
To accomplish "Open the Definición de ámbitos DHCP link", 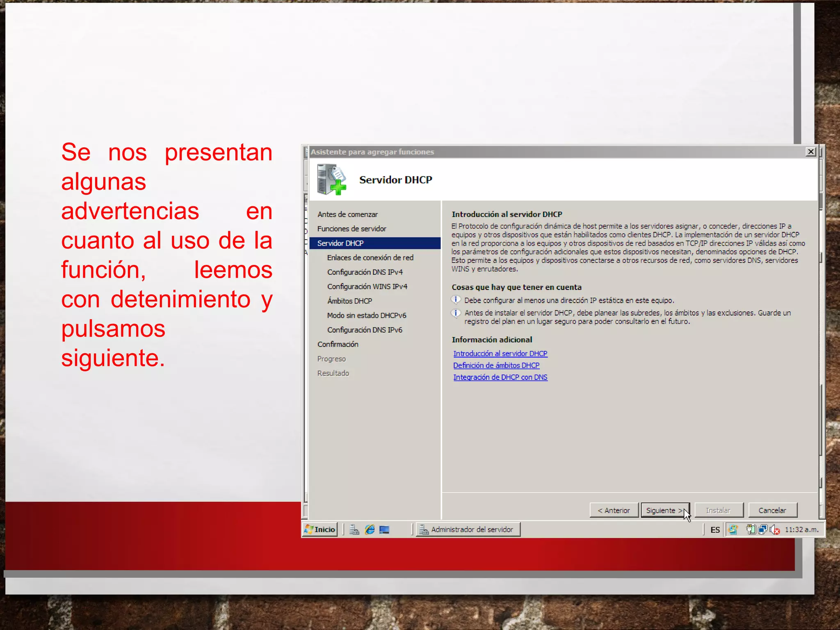I will [496, 365].
